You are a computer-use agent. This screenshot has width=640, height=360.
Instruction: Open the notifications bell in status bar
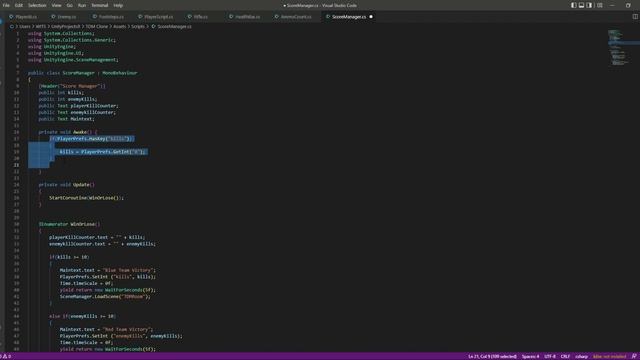coord(634,356)
